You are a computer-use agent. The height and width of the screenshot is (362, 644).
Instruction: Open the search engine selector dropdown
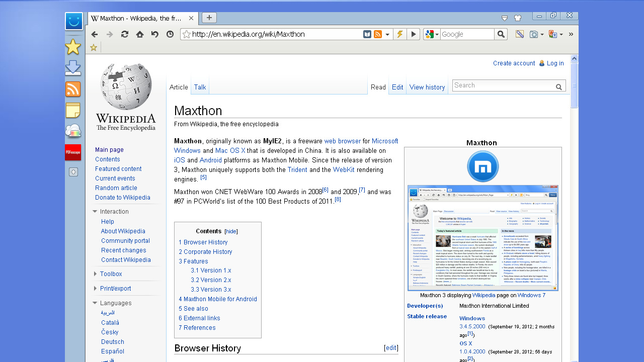(437, 34)
